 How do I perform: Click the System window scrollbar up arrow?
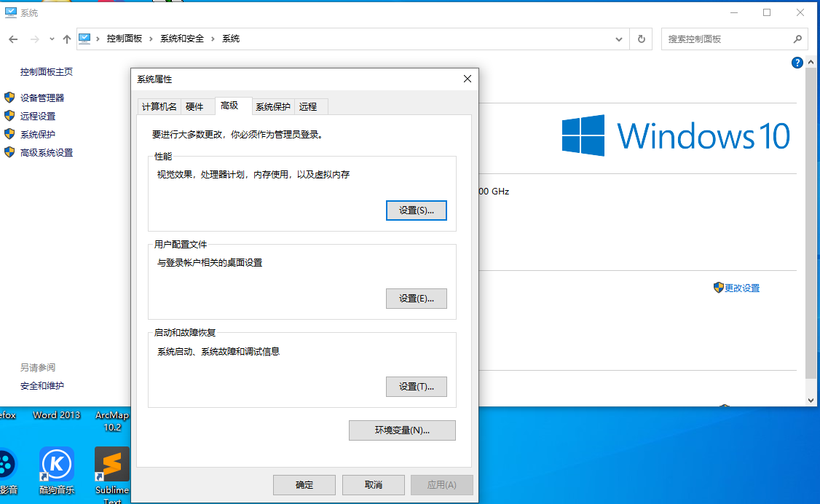tap(811, 62)
